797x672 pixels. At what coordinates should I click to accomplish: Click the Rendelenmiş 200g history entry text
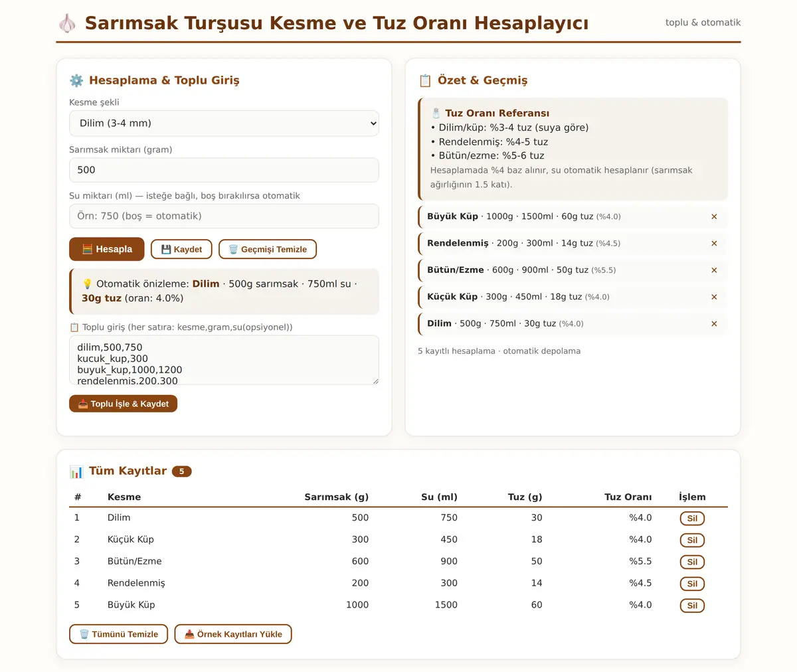click(523, 243)
